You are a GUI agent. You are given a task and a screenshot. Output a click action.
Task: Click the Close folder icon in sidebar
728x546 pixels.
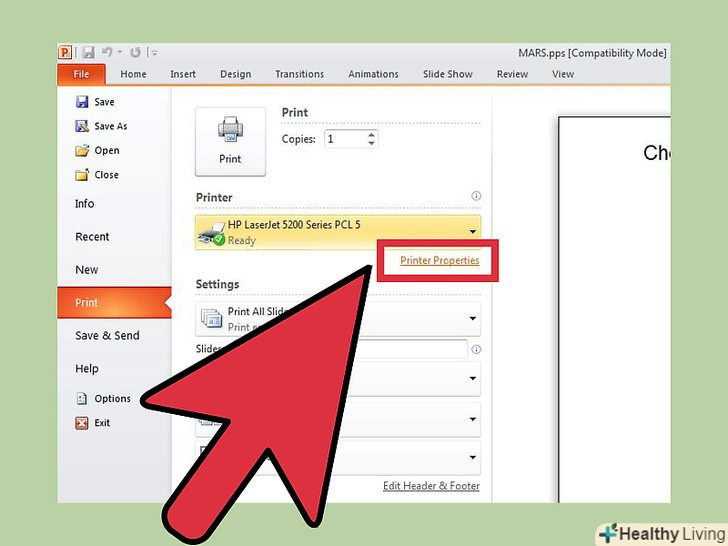82,175
